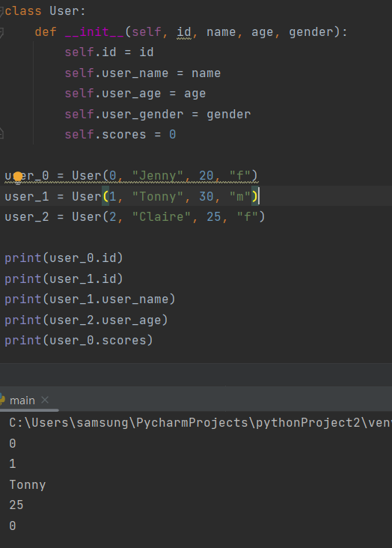This screenshot has width=392, height=548.
Task: Click the __init__ method name
Action: click(x=94, y=32)
